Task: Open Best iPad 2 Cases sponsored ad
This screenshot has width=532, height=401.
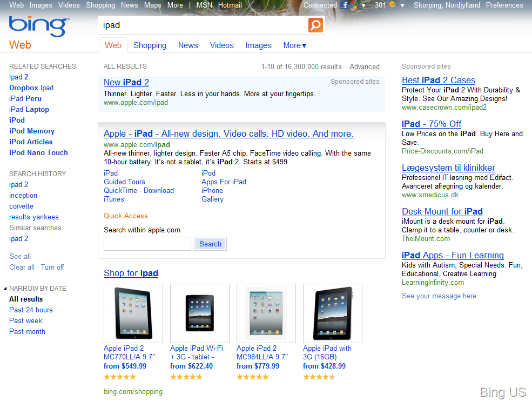Action: [439, 80]
